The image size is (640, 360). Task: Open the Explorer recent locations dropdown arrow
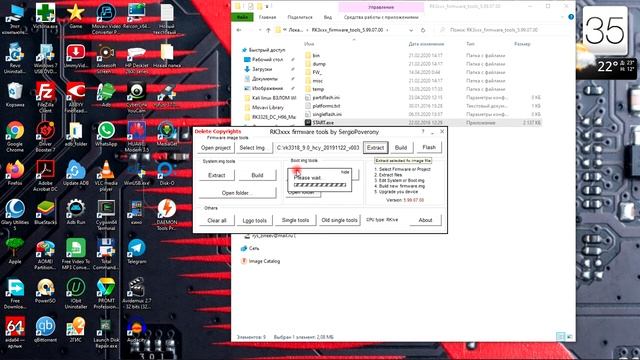point(259,30)
